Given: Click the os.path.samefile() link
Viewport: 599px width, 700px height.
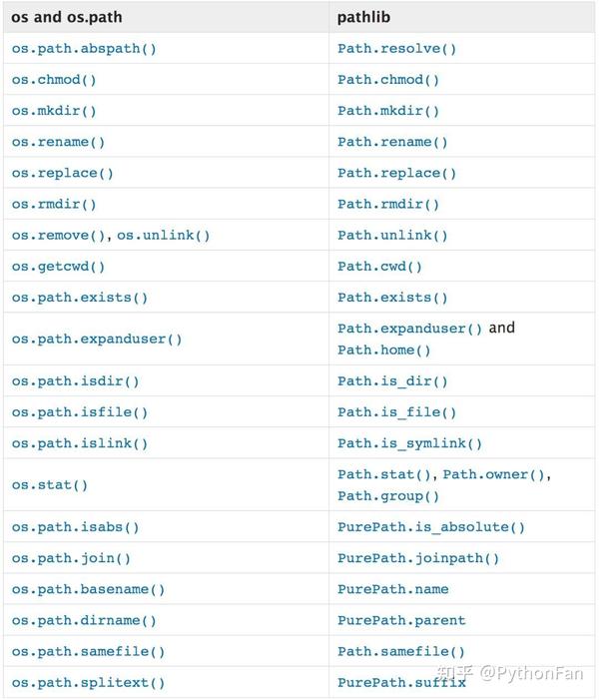Looking at the screenshot, I should point(88,652).
